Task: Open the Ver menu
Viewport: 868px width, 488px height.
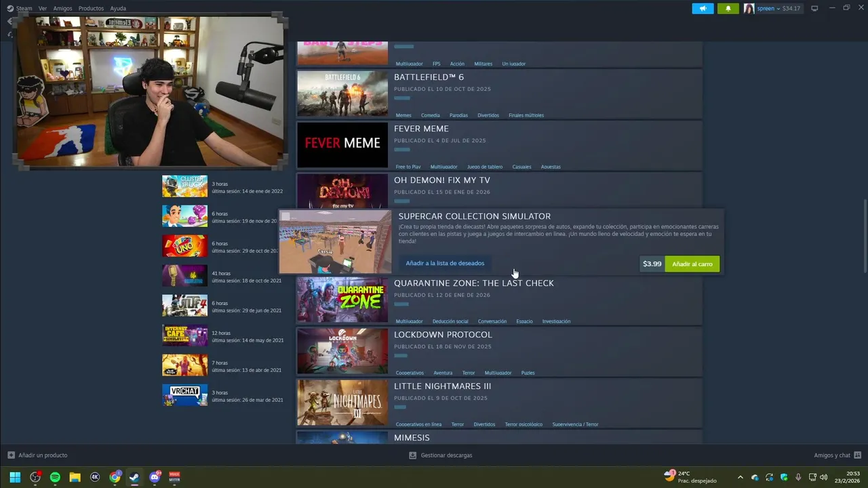Action: (43, 8)
